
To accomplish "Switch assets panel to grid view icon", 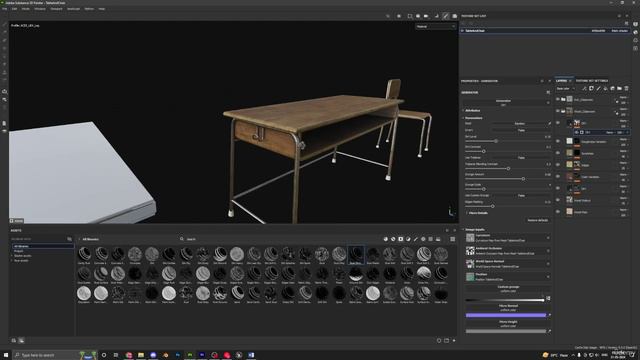I will click(453, 239).
